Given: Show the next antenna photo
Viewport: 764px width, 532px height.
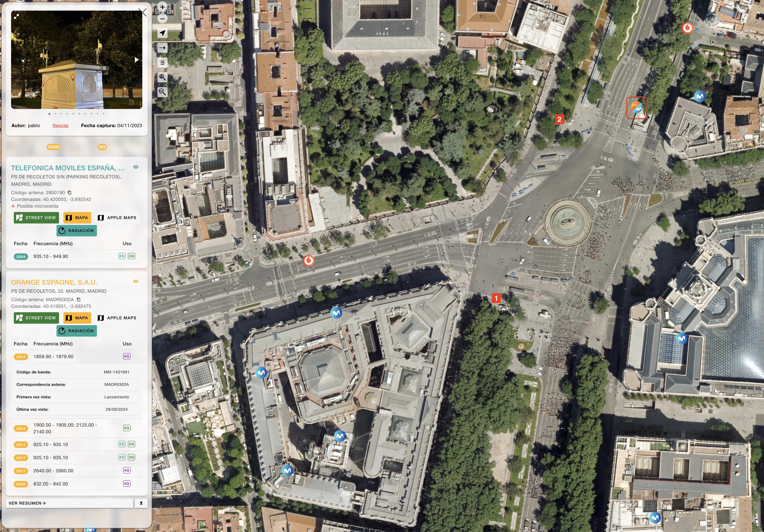Looking at the screenshot, I should (136, 60).
